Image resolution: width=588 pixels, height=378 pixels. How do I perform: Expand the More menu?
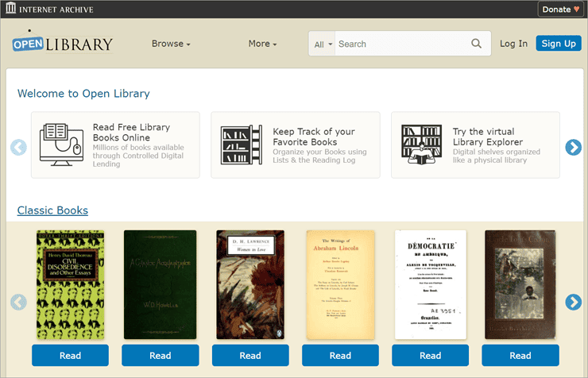click(262, 44)
